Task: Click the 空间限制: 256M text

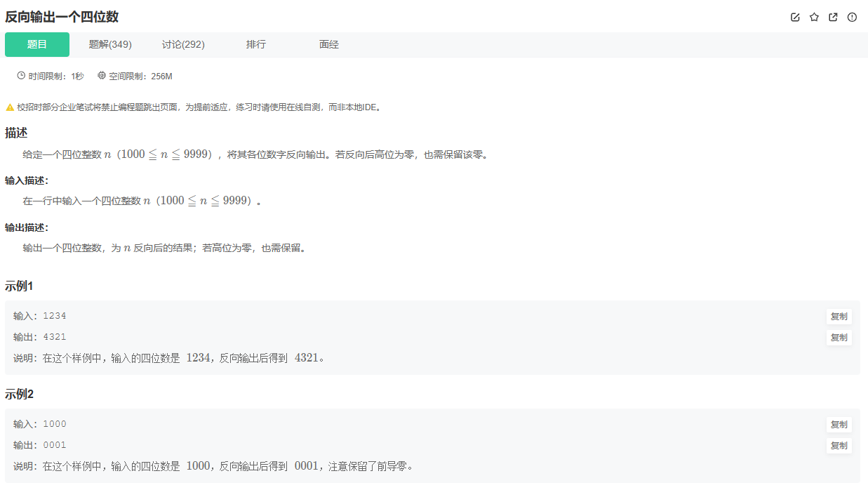Action: [140, 76]
